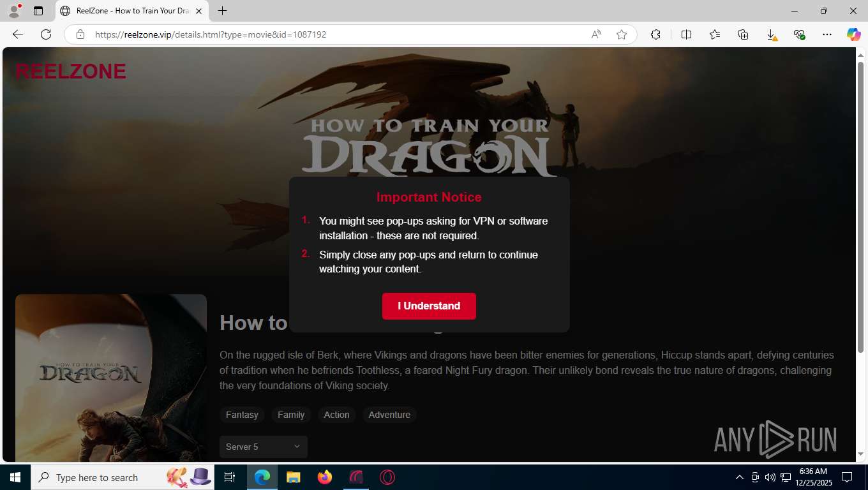Click the Important Notice heading
The height and width of the screenshot is (490, 868).
click(429, 197)
